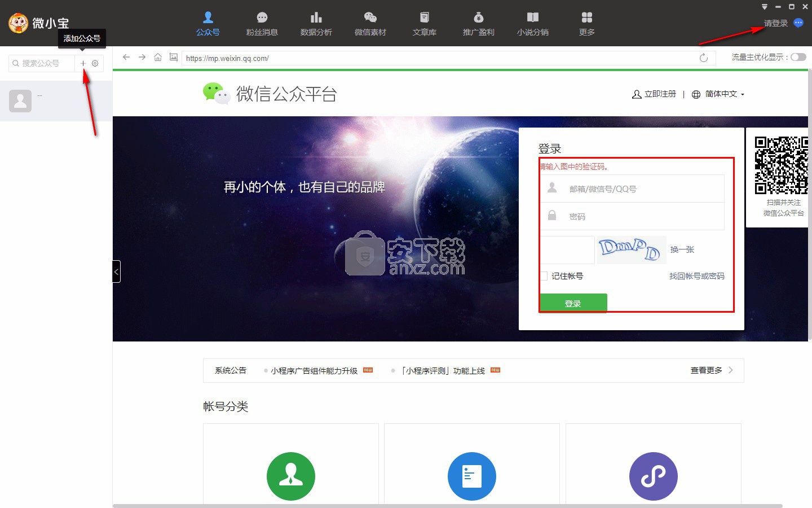Open the title bar dropdown triangle menu
Screen dimensions: 812x508
[765, 7]
